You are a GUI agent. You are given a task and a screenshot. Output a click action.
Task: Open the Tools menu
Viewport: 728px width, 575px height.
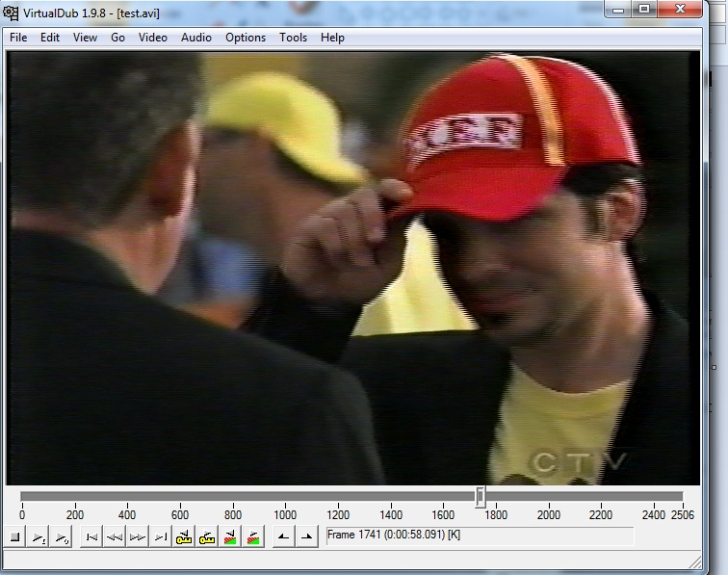pos(293,38)
